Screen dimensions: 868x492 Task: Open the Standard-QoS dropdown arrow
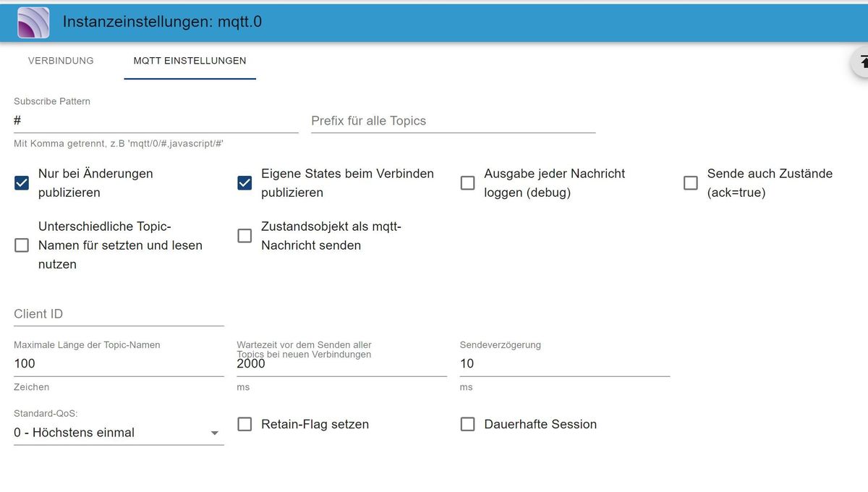[214, 433]
